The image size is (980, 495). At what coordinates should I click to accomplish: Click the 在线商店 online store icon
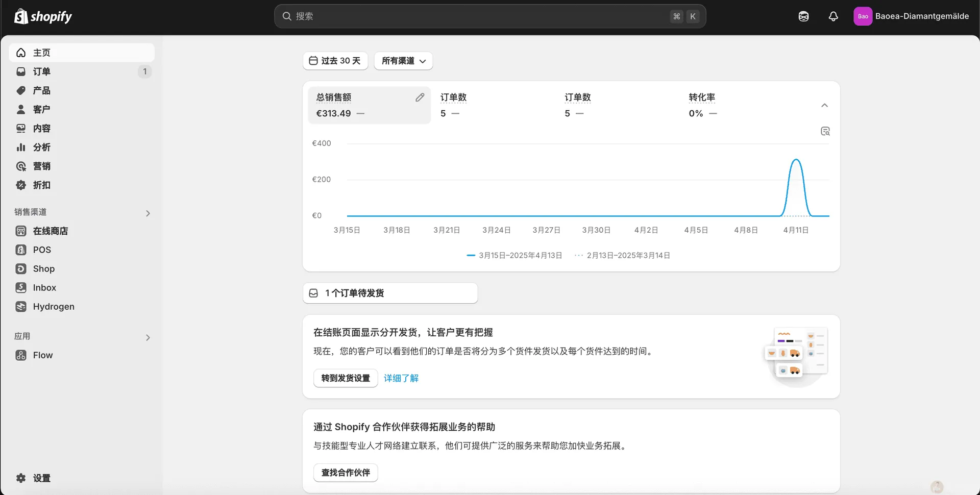coord(21,231)
